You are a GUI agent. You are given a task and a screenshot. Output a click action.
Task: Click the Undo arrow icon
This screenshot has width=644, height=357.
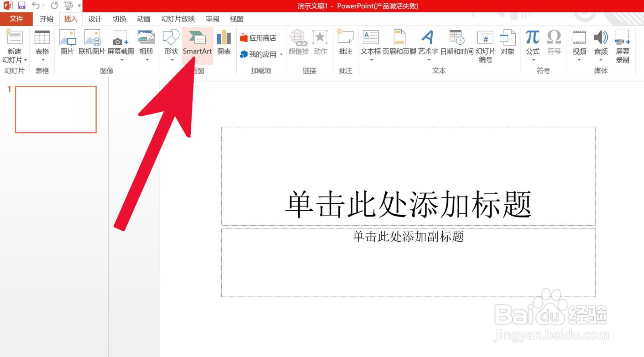pyautogui.click(x=35, y=6)
